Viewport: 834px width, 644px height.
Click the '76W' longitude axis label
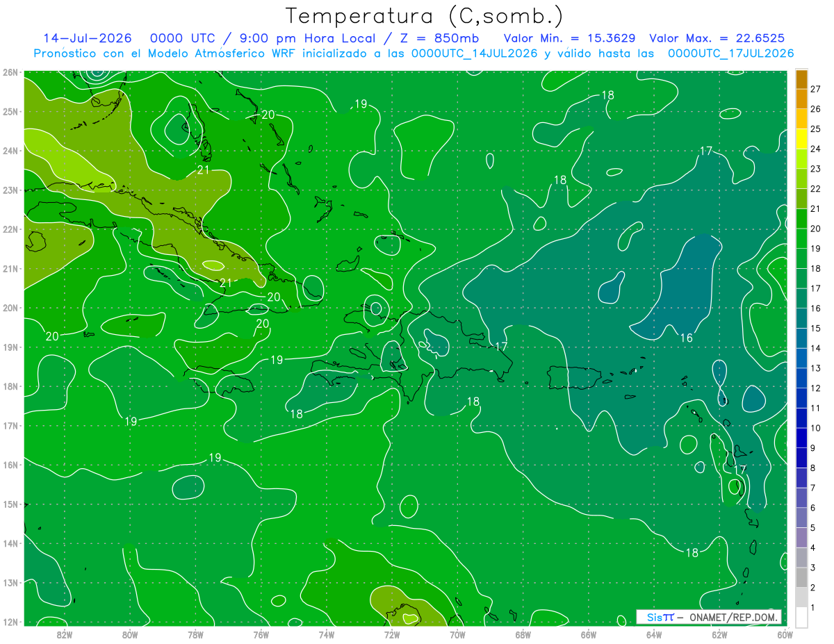tap(261, 634)
